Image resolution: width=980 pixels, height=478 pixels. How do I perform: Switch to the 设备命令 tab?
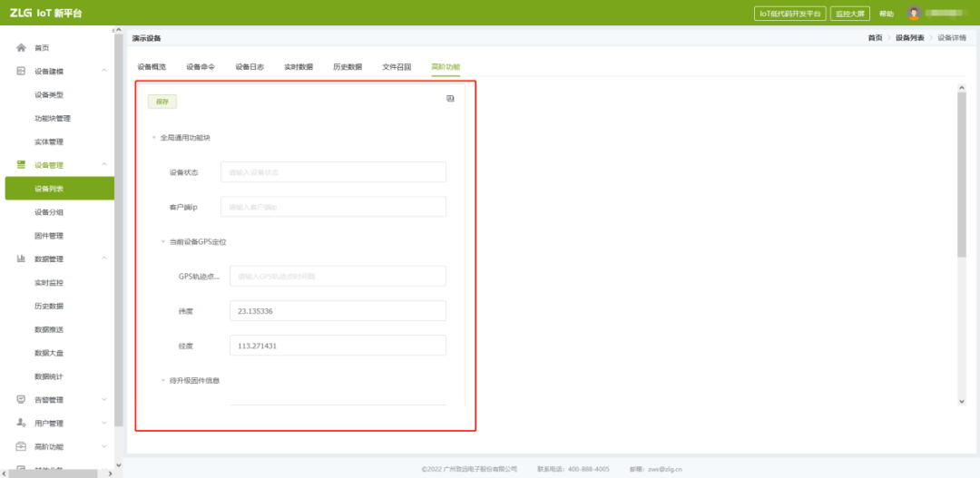(201, 67)
